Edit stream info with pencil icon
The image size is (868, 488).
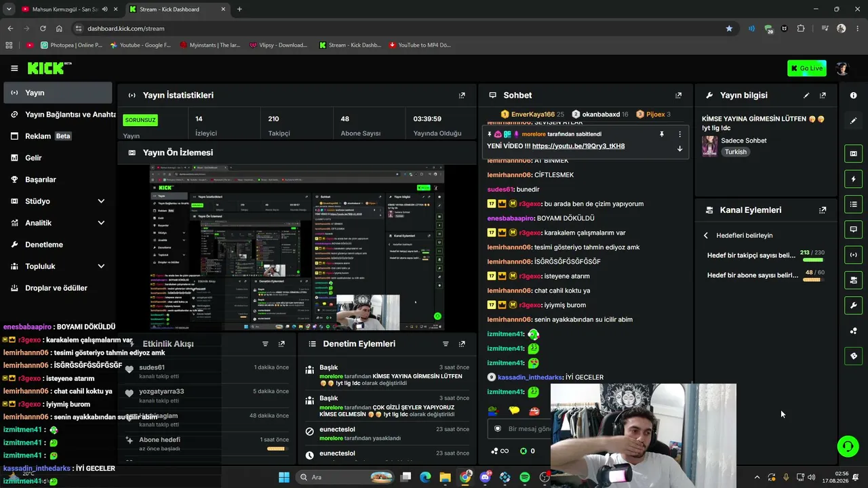pos(806,96)
